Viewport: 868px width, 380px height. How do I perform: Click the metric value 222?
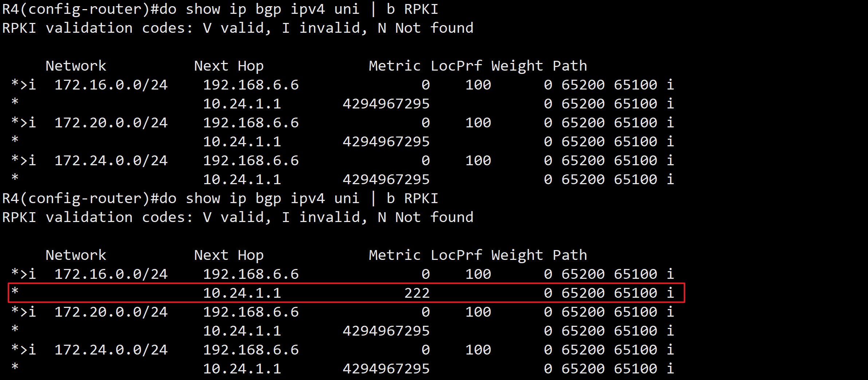pyautogui.click(x=417, y=293)
